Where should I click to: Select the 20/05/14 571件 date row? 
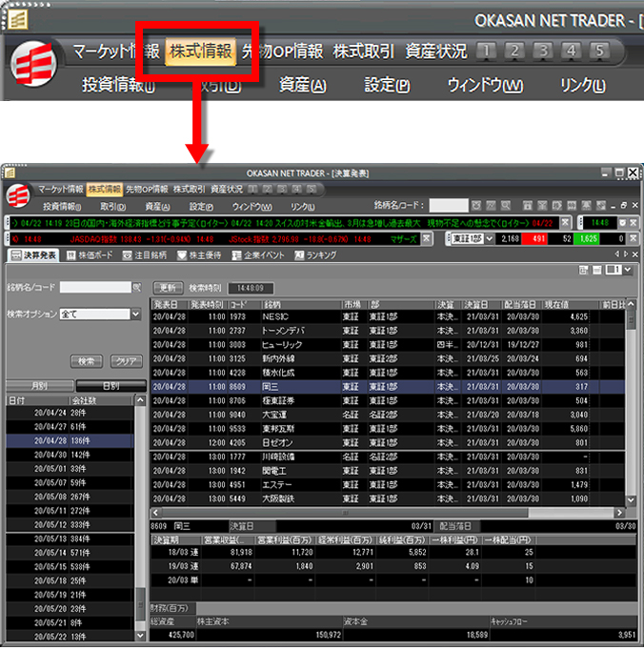point(70,552)
